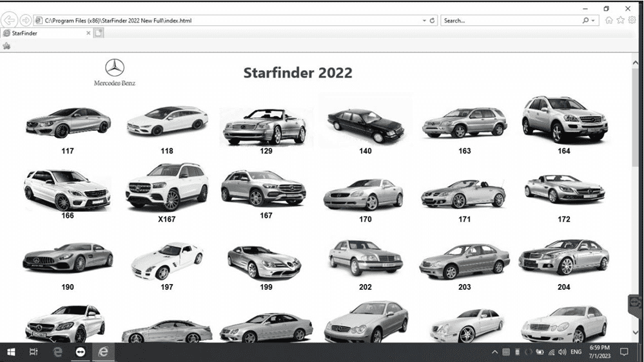Select the StarFinder tab
This screenshot has width=644, height=362.
[x=46, y=33]
